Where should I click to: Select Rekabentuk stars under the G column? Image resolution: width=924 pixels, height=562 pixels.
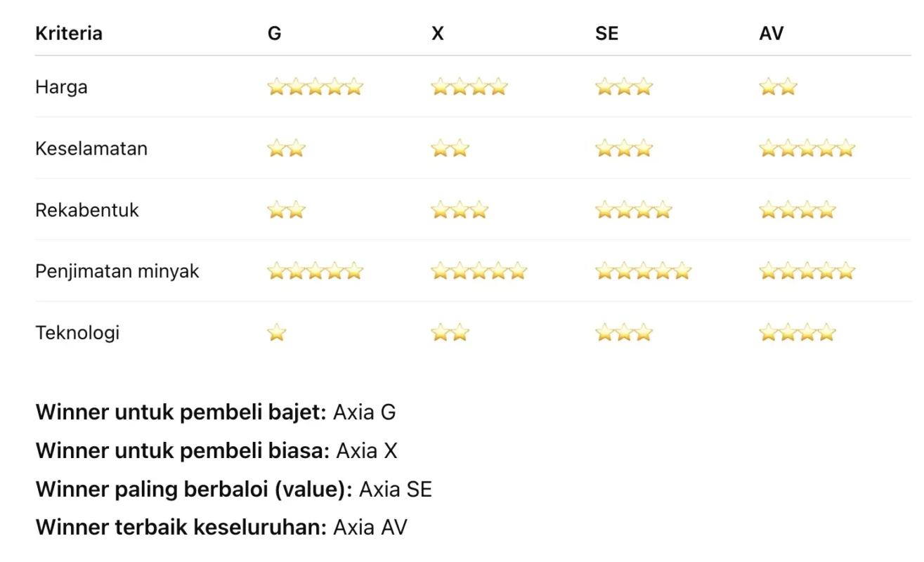(x=286, y=210)
